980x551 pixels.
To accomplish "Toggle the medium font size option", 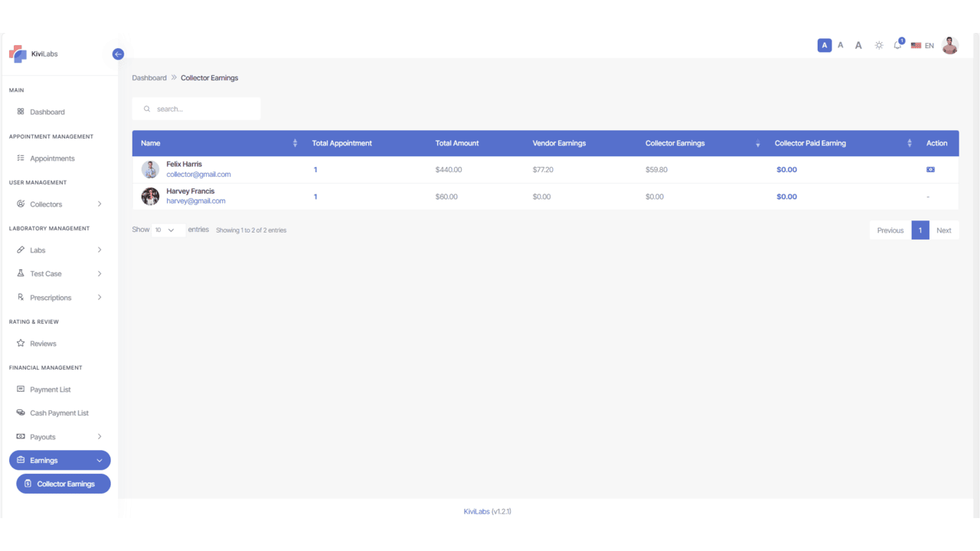I will 840,45.
